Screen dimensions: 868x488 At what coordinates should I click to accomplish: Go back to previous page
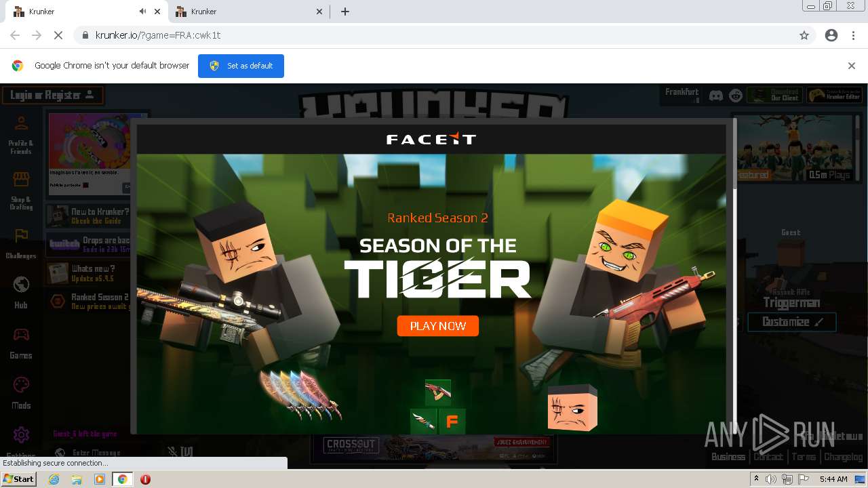15,35
